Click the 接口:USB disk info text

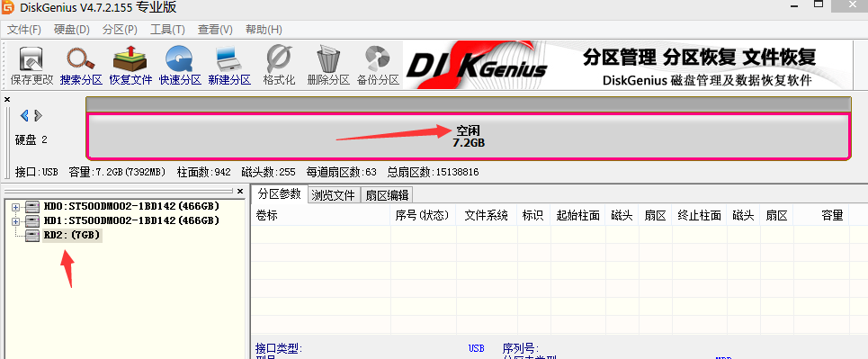tap(37, 172)
